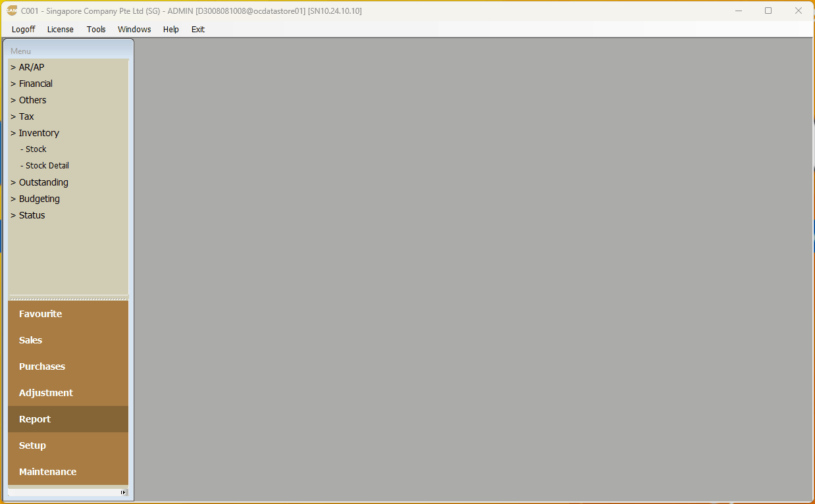Close the application window
815x504 pixels.
pos(799,11)
